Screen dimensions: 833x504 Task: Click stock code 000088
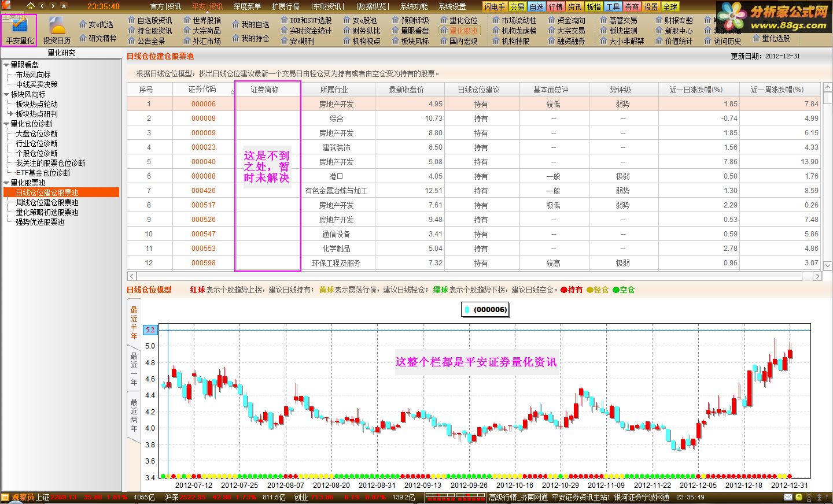point(204,176)
